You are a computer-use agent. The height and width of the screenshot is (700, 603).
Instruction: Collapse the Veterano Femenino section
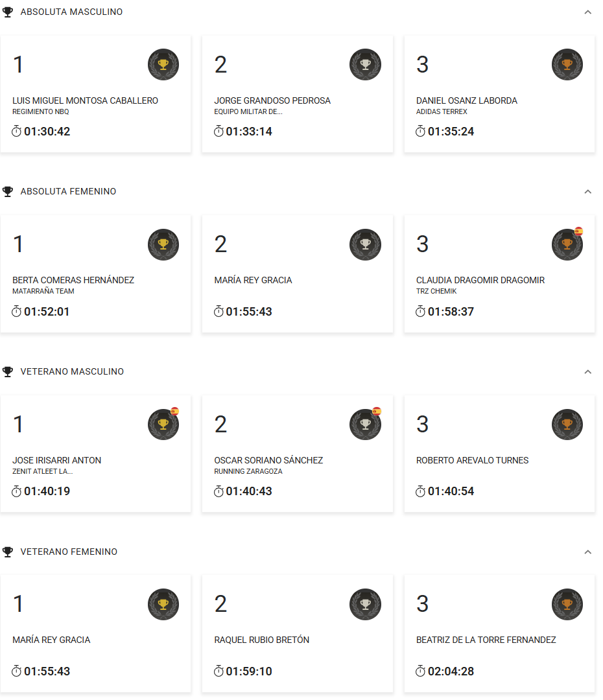[587, 552]
